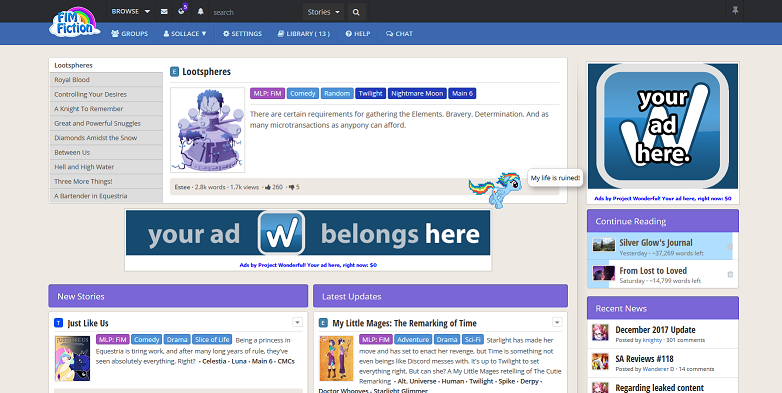Open the feed icon with badge 5
Screen dimensions: 782x393
coord(182,11)
